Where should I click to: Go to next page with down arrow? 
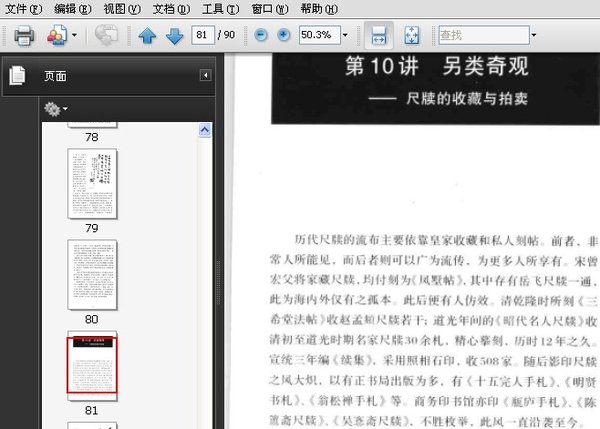tap(174, 36)
